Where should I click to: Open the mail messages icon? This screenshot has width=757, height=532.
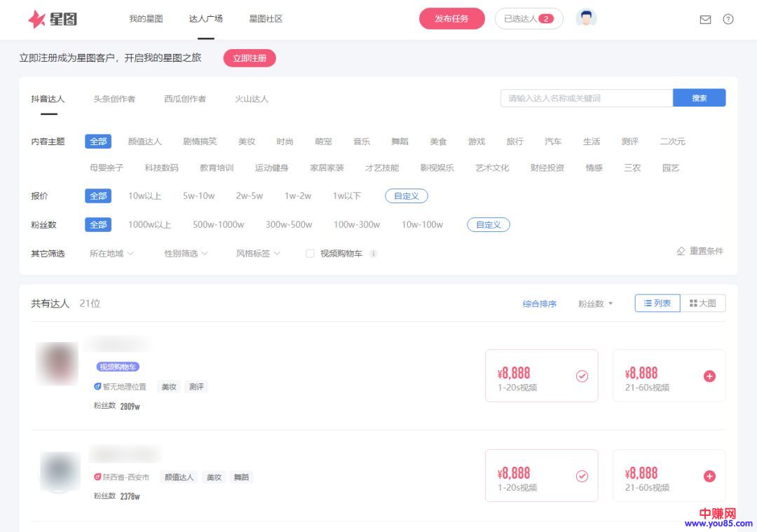[x=705, y=20]
